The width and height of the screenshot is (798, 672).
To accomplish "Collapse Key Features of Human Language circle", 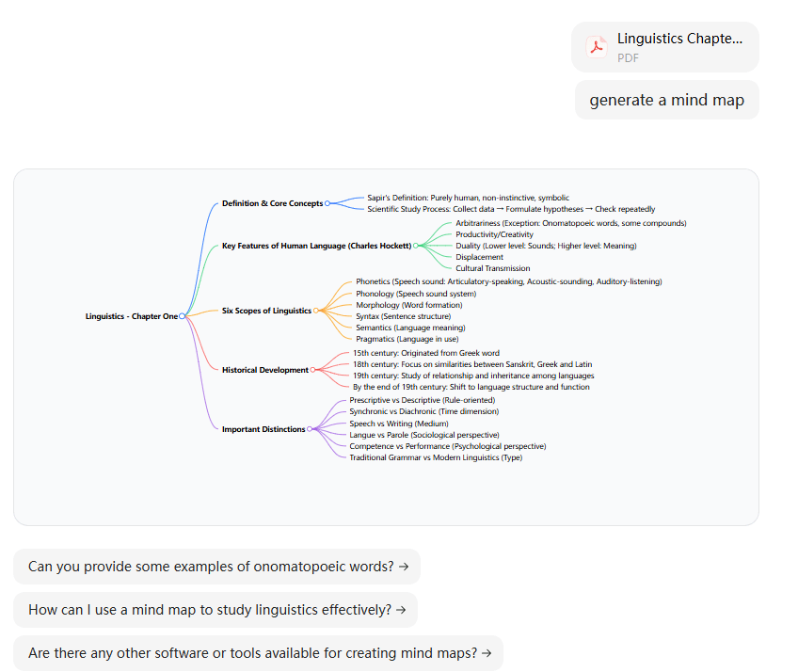I will 416,246.
